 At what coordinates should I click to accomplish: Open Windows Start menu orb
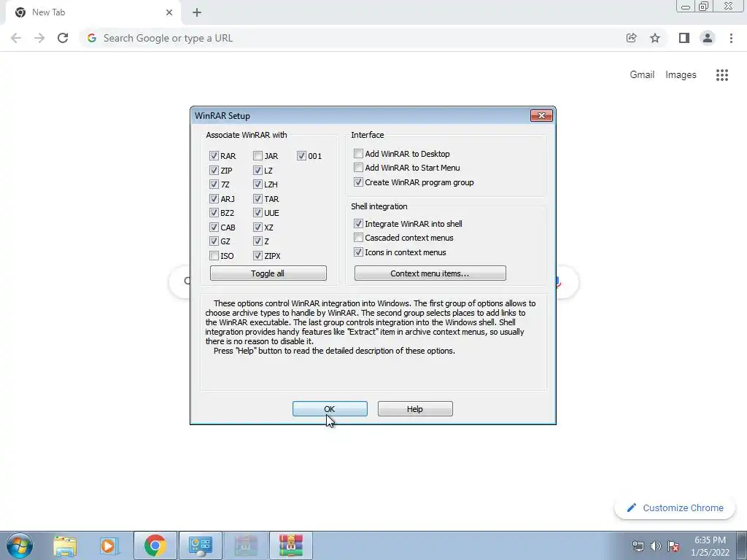[20, 545]
